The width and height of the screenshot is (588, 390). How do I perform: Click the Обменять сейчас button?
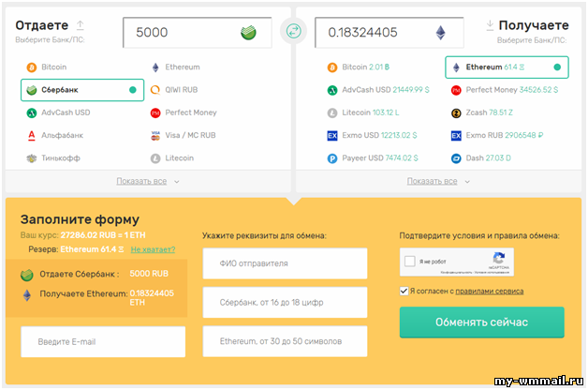click(x=482, y=322)
